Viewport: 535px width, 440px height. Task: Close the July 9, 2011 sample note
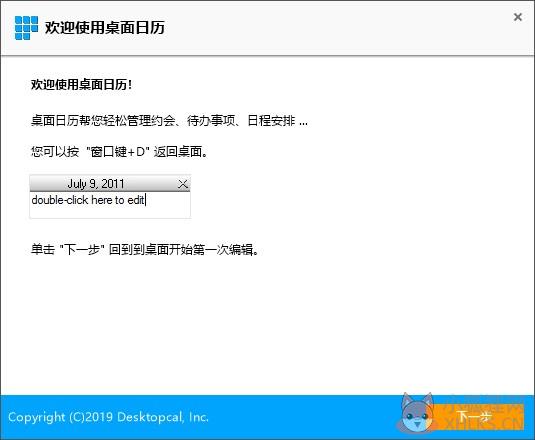[183, 184]
